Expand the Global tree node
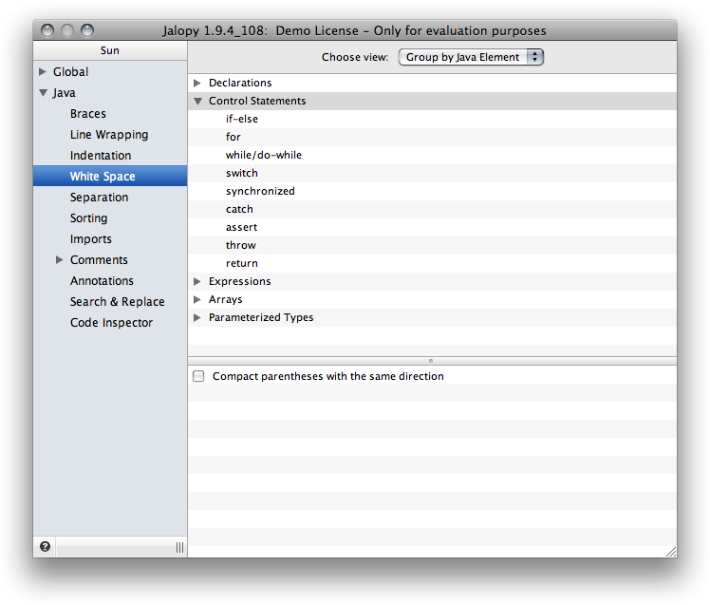The height and width of the screenshot is (605, 710). [43, 72]
